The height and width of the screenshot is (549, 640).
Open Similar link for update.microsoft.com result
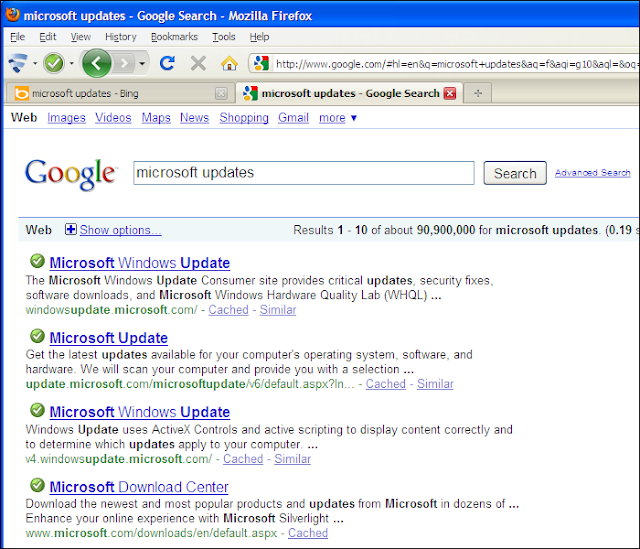pos(435,384)
